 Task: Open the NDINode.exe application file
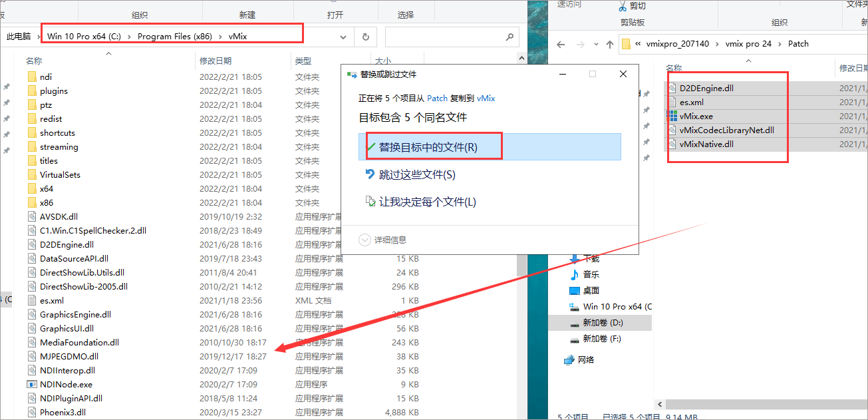pos(66,384)
